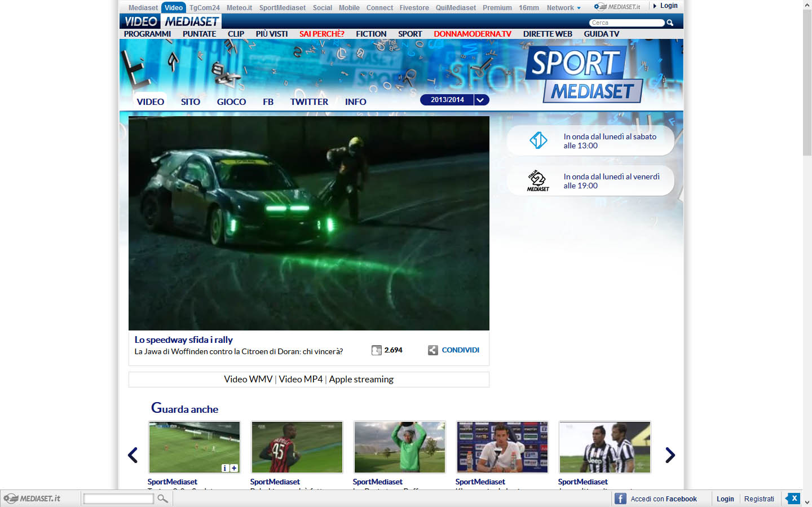Click the plus icon on first thumbnail
The width and height of the screenshot is (812, 507).
(x=234, y=468)
